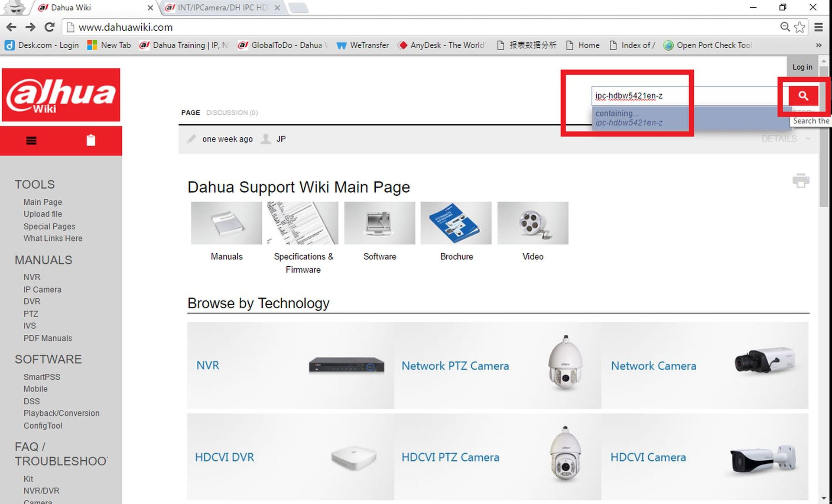Switch to the INT/IPCamera browser tab
Viewport: 832px width, 504px height.
click(x=222, y=7)
